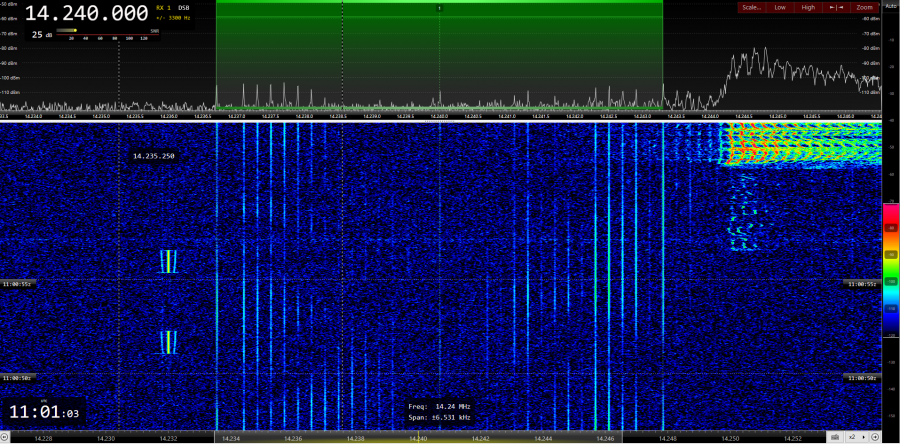900x444 pixels.
Task: Open the Scale... settings
Action: (750, 7)
